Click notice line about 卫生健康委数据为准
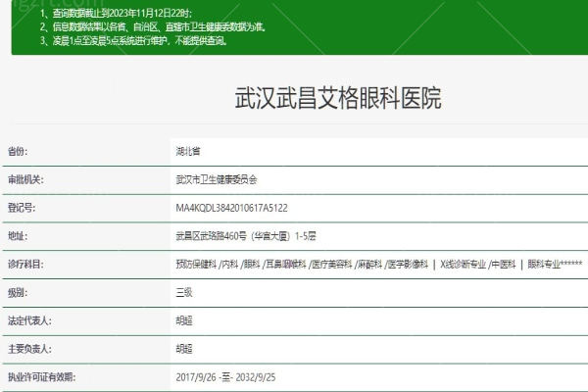The width and height of the screenshot is (588, 392). click(153, 27)
